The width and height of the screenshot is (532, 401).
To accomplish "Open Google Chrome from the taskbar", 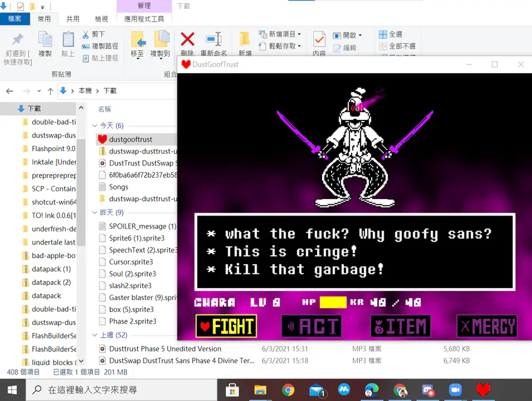I will (x=288, y=390).
